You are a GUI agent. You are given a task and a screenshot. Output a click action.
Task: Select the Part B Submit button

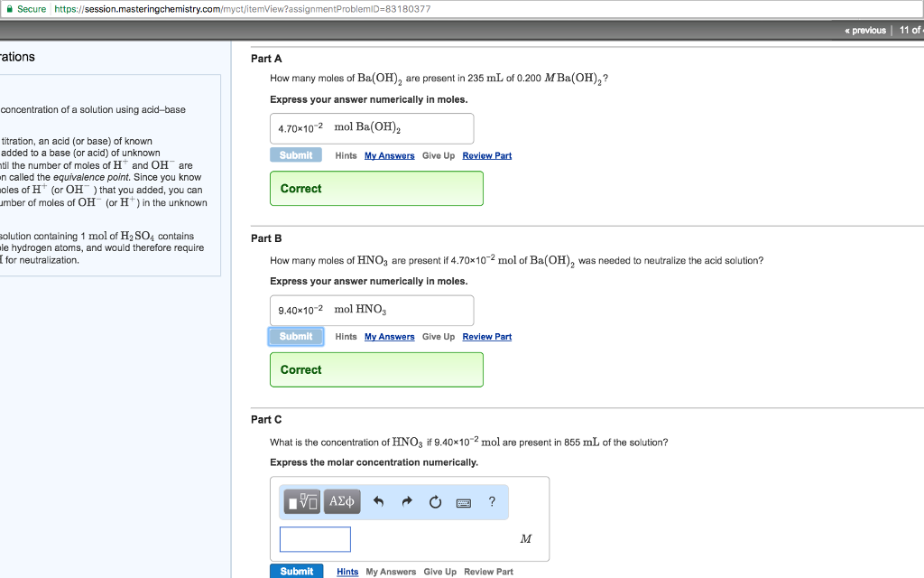(x=295, y=336)
